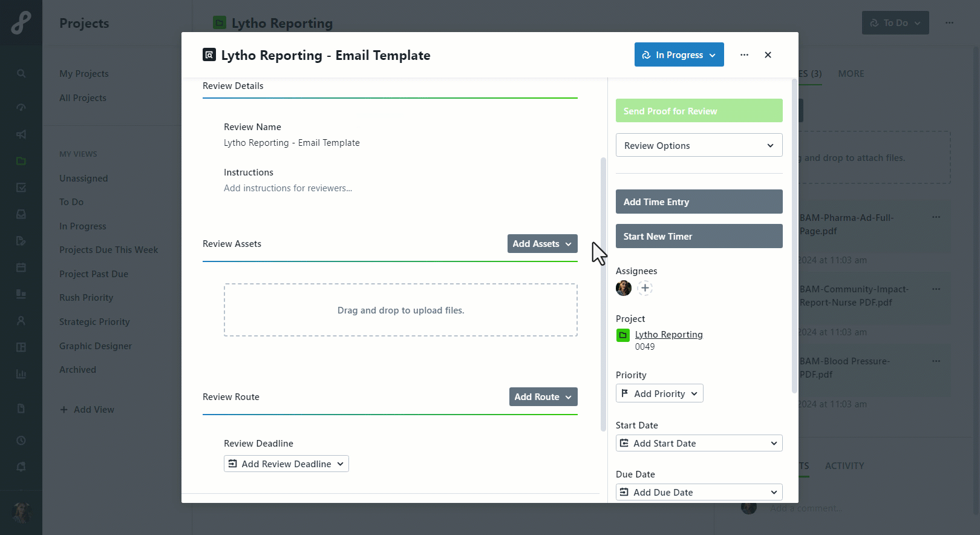Open the person icon in sidebar
This screenshot has width=980, height=535.
point(21,321)
